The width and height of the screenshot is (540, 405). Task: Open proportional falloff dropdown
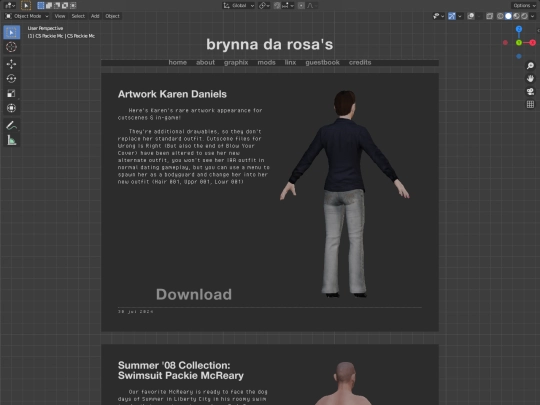click(311, 6)
